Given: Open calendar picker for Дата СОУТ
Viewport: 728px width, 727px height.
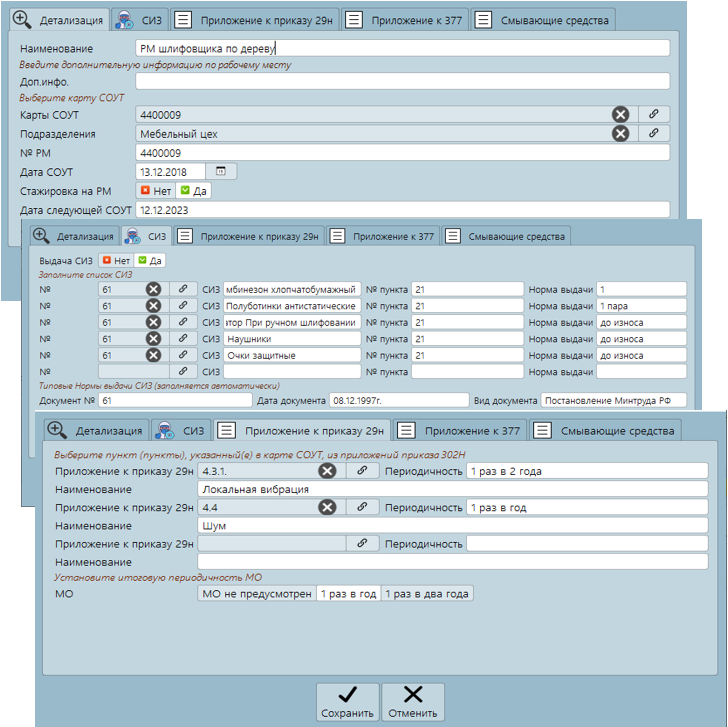Looking at the screenshot, I should pos(221,171).
